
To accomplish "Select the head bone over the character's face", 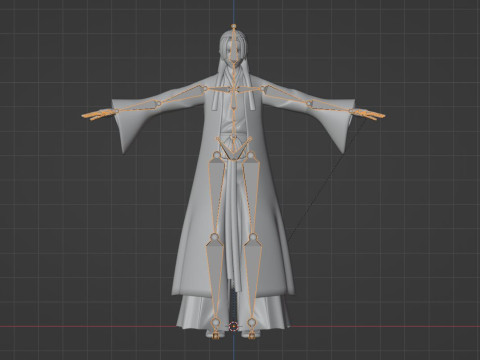I will pyautogui.click(x=234, y=47).
